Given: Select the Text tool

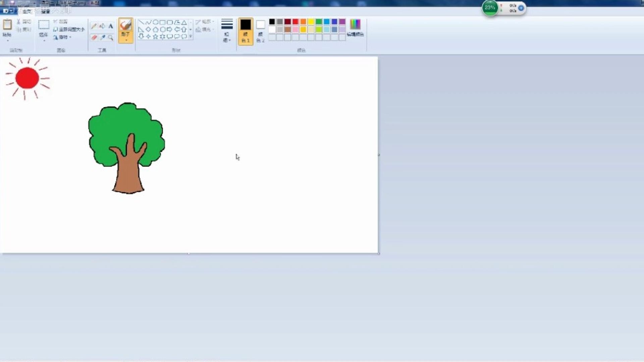Looking at the screenshot, I should point(111,26).
